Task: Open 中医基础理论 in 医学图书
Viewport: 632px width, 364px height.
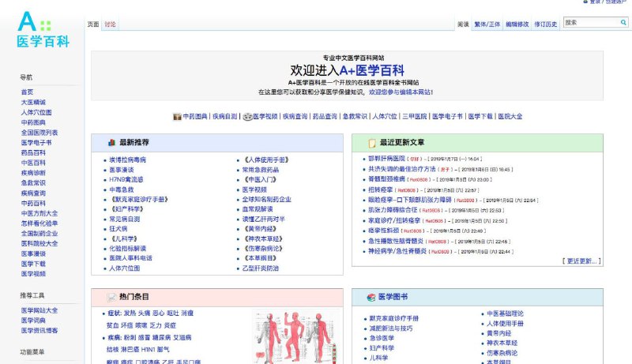Action: (x=505, y=313)
